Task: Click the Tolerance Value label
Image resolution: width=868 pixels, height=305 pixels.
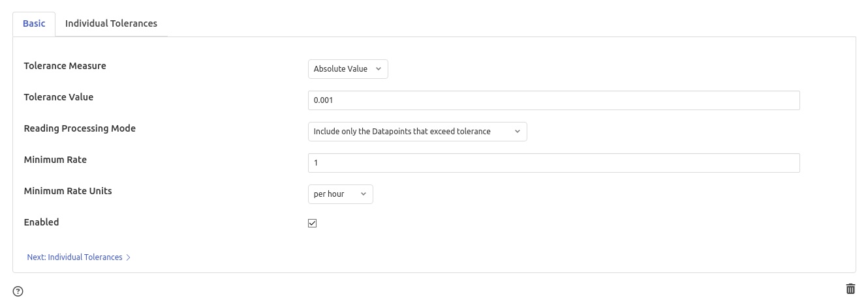Action: click(59, 97)
